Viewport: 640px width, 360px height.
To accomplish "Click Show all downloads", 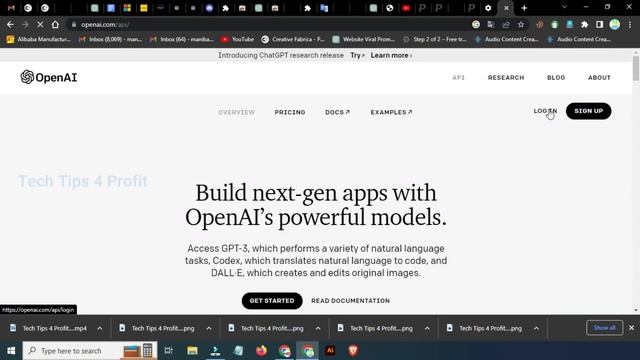I will tap(604, 328).
